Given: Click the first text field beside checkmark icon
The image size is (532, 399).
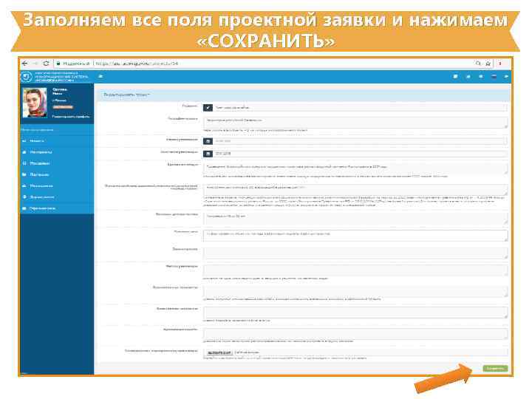Looking at the screenshot, I should point(361,108).
